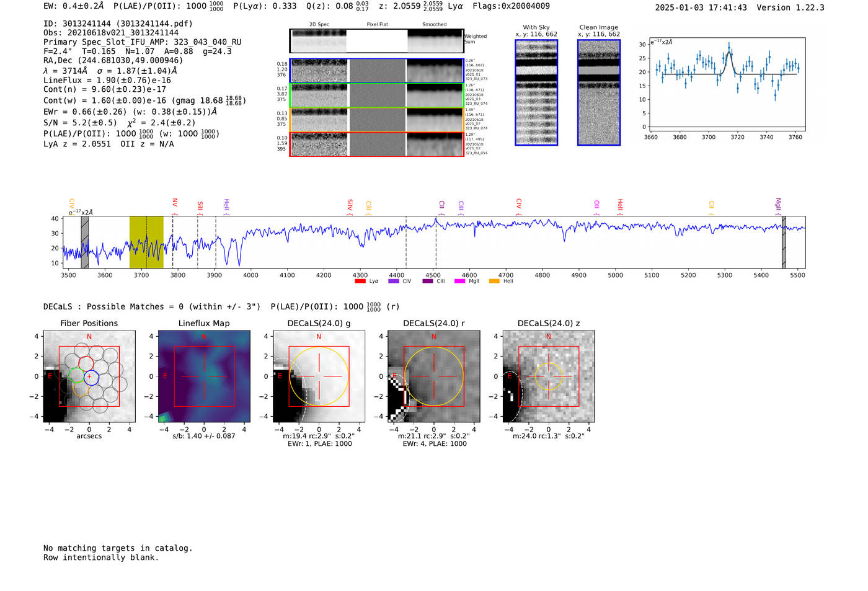Click the s/b: 1.40 +/- 0.087 caption
Image resolution: width=868 pixels, height=591 pixels.
pos(204,436)
